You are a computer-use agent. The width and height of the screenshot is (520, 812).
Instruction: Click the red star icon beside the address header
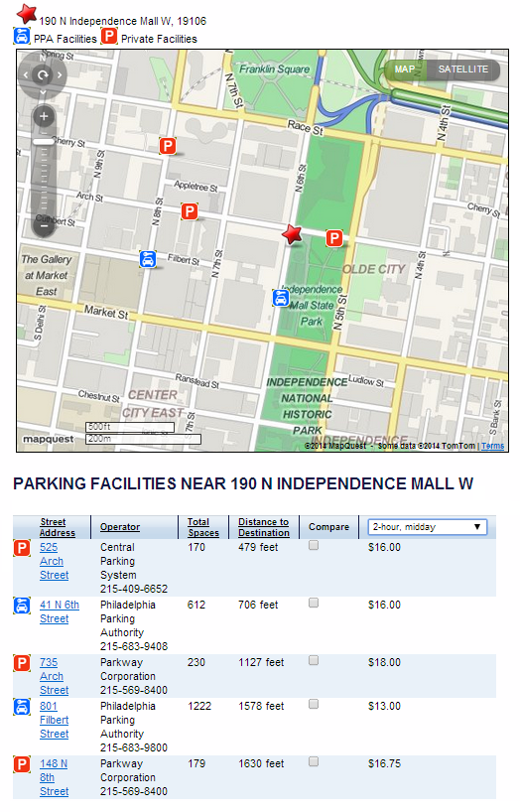[27, 14]
